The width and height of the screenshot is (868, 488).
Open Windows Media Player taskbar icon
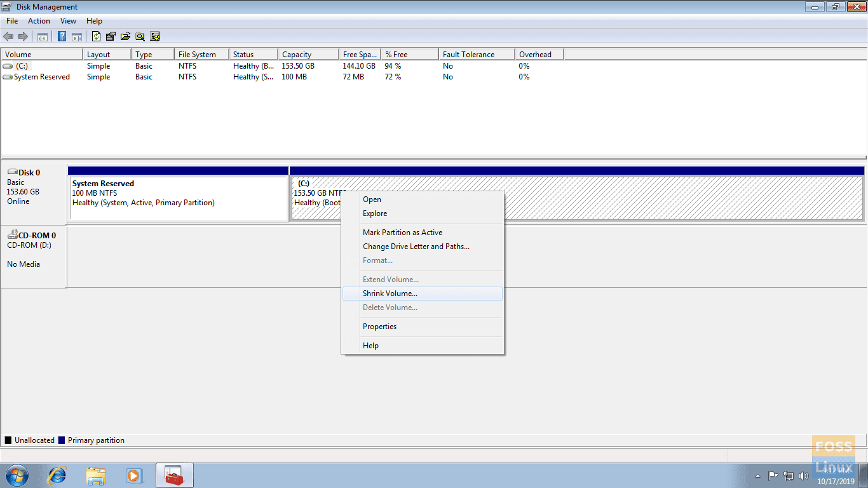[x=134, y=475]
